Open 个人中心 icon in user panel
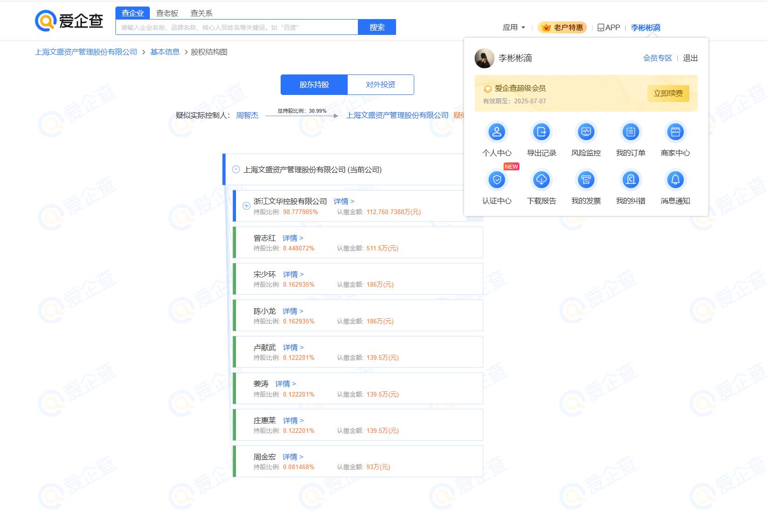Viewport: 767px width, 532px height. [497, 132]
